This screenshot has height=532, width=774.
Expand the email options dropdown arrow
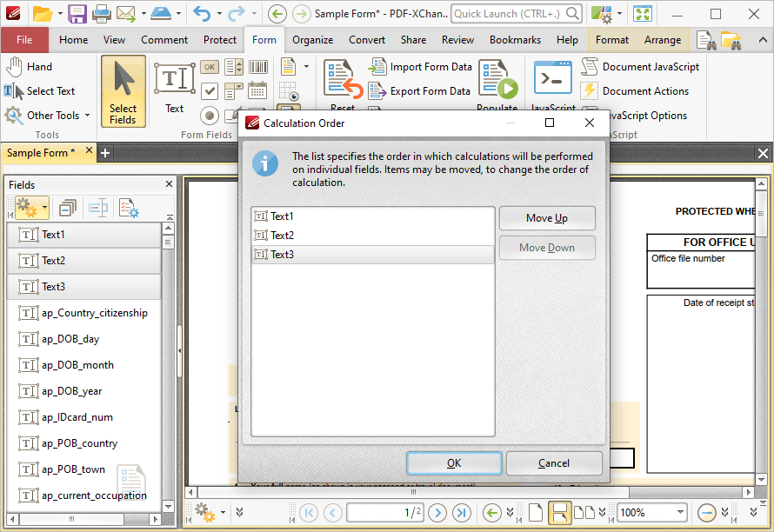(143, 14)
